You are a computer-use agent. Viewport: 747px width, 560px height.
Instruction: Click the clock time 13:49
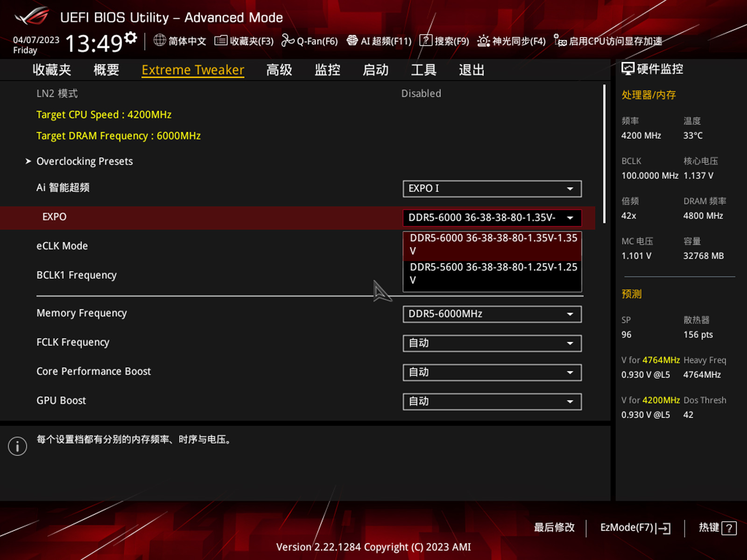pyautogui.click(x=94, y=44)
